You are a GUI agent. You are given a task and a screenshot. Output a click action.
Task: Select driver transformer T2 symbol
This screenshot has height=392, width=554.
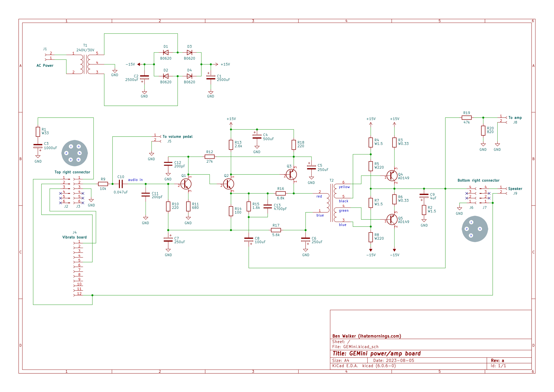click(x=331, y=203)
